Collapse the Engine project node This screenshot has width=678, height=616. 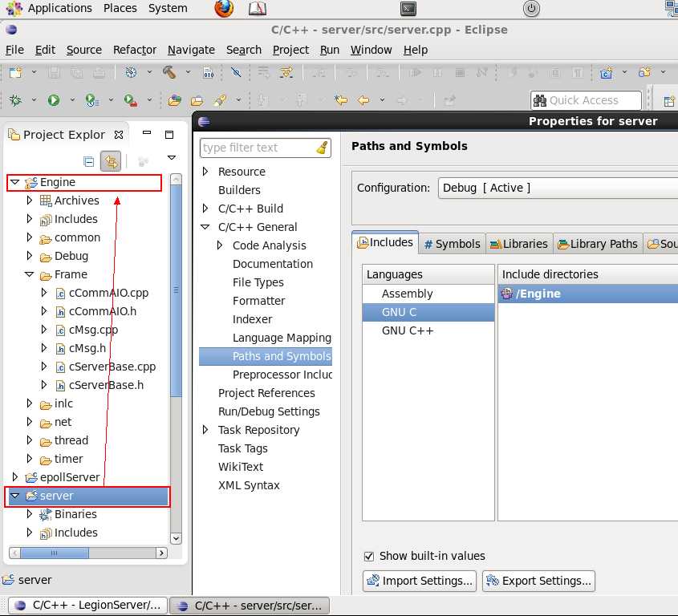[15, 182]
